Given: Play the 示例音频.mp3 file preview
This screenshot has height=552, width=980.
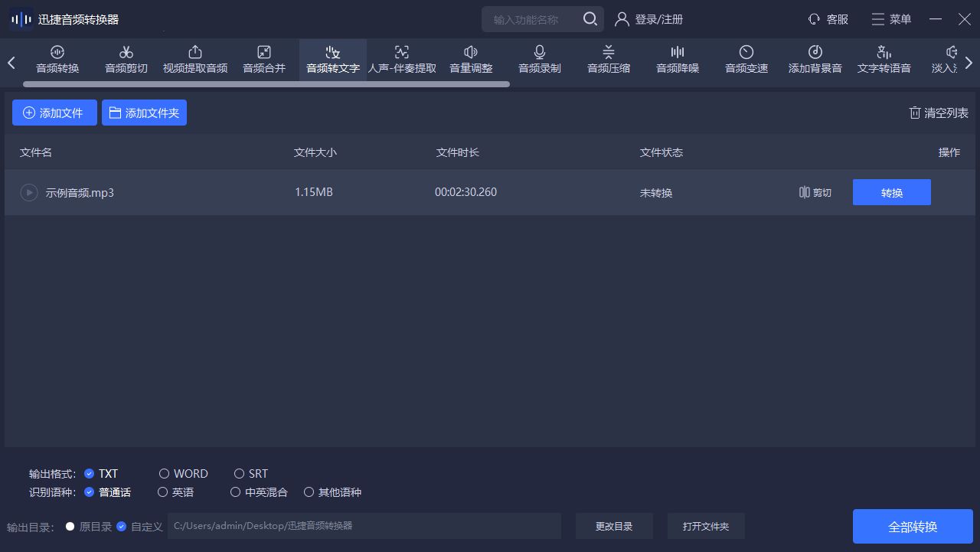Looking at the screenshot, I should point(28,193).
